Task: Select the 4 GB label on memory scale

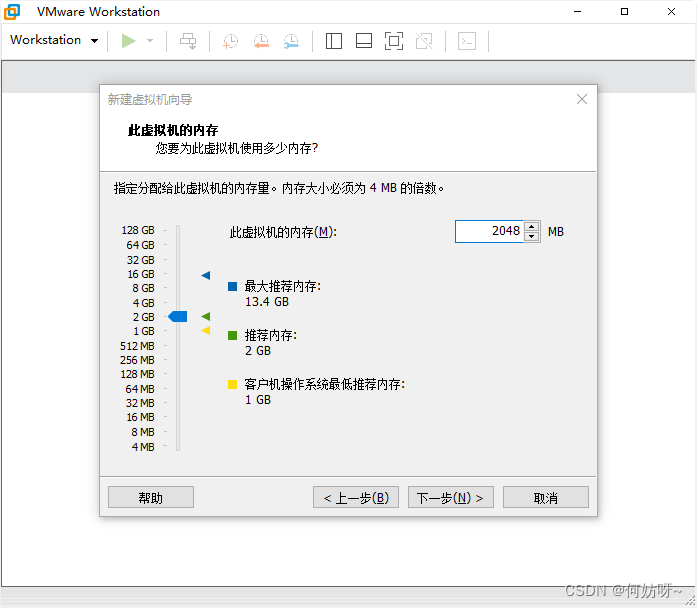Action: [x=144, y=303]
